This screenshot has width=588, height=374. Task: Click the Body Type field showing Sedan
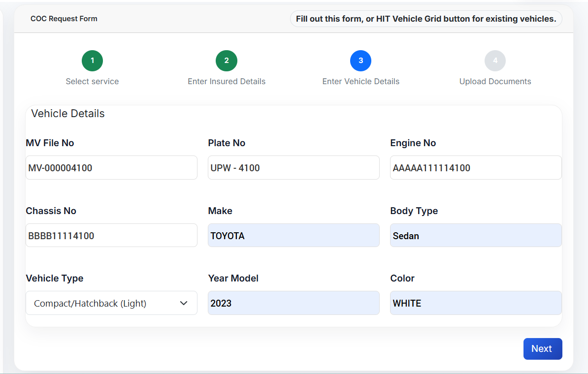pos(476,236)
